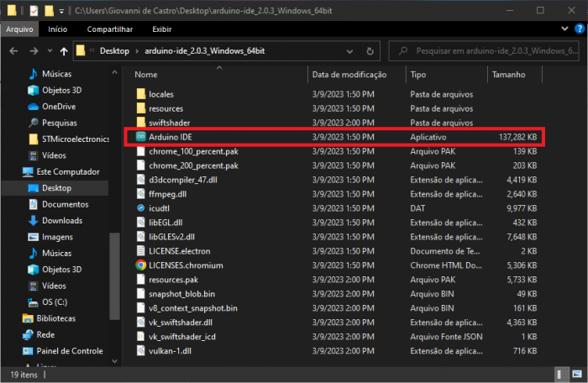This screenshot has height=383, width=588.
Task: Go forward using the forward arrow
Action: (x=34, y=51)
